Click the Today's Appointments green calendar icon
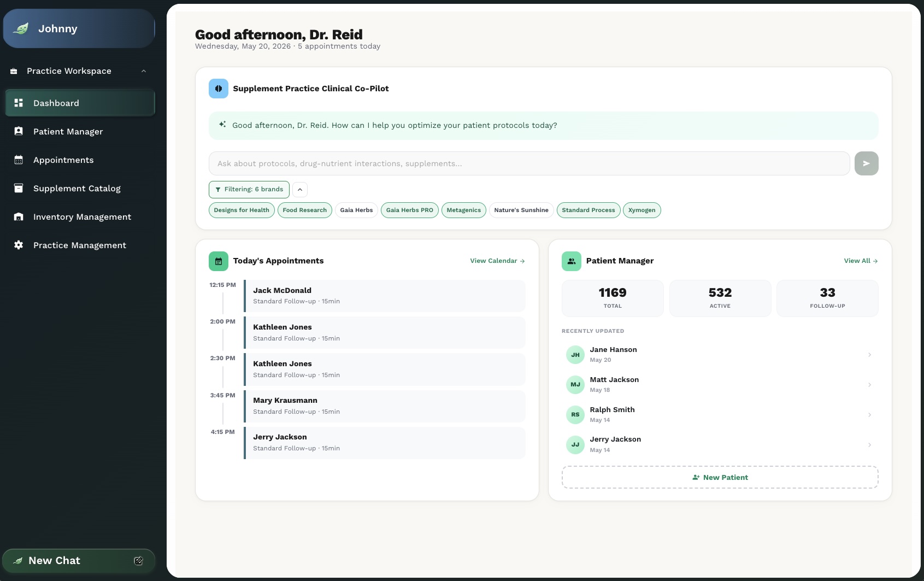The width and height of the screenshot is (924, 581). 219,261
